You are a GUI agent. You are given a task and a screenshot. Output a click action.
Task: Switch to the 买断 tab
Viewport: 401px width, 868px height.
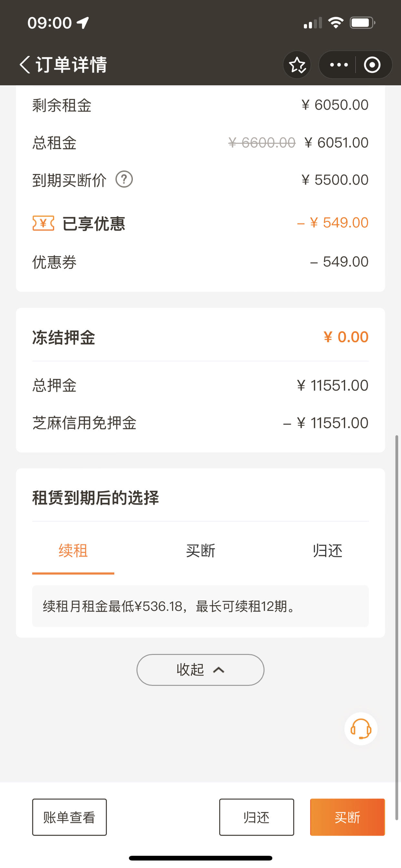click(200, 551)
